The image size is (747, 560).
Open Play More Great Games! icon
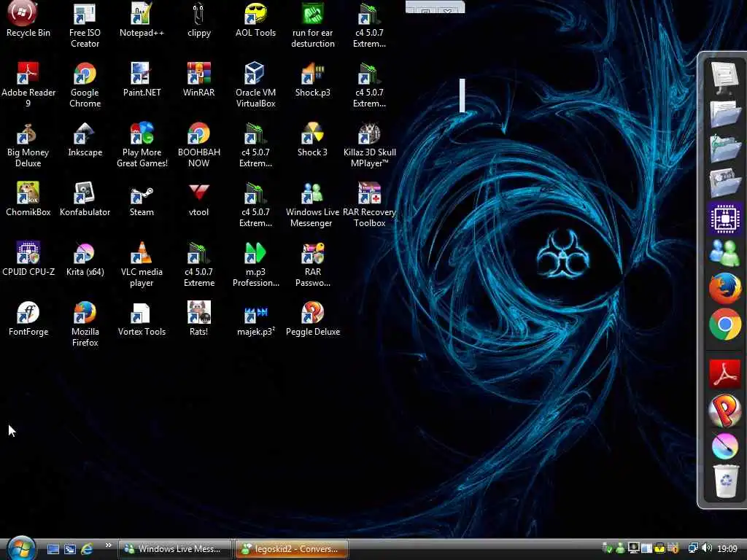click(x=142, y=144)
